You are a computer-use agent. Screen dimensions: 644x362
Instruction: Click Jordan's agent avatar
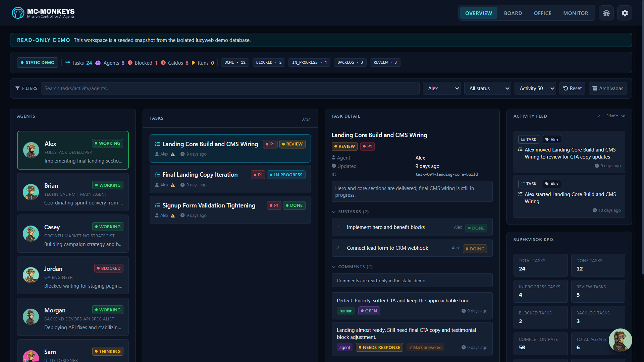[31, 275]
